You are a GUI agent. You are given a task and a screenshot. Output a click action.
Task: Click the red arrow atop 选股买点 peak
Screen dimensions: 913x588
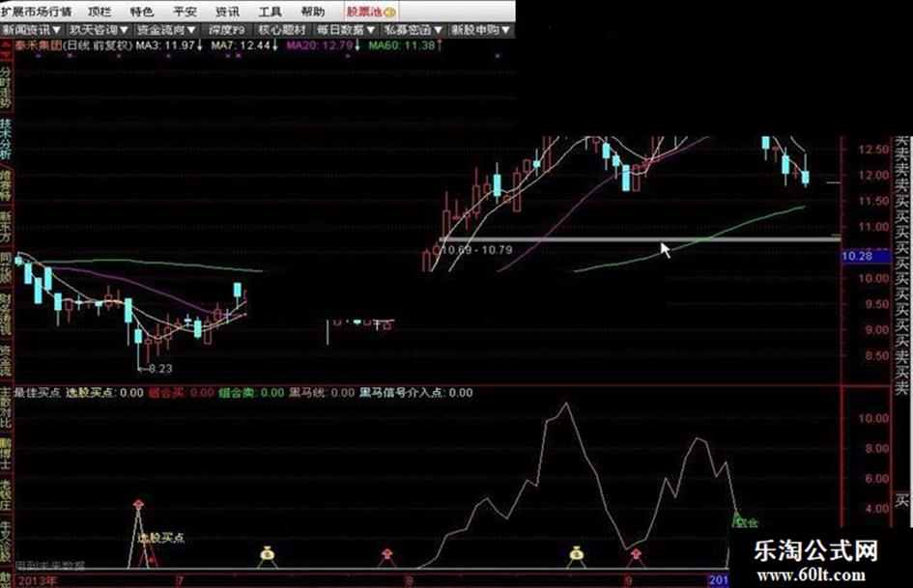(x=138, y=504)
